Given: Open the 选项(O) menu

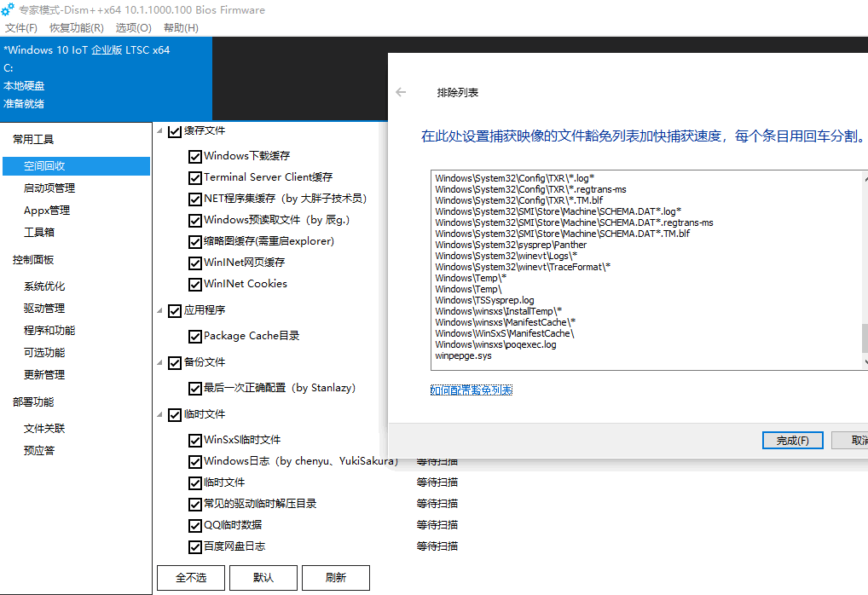Looking at the screenshot, I should coord(133,28).
